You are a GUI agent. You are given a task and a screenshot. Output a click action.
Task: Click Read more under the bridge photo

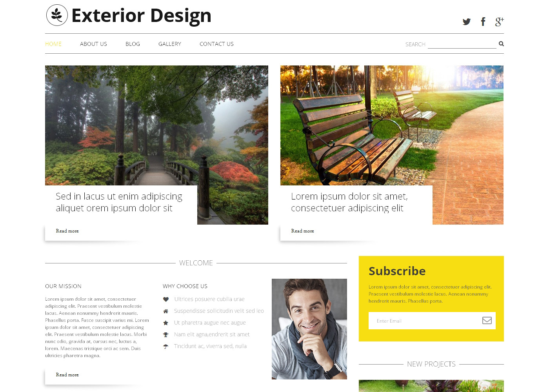tap(67, 231)
